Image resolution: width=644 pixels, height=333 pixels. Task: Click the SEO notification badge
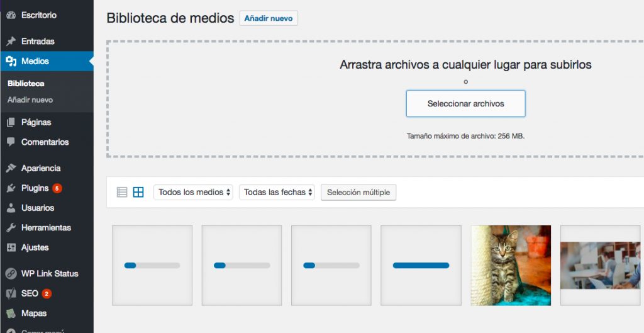[47, 293]
